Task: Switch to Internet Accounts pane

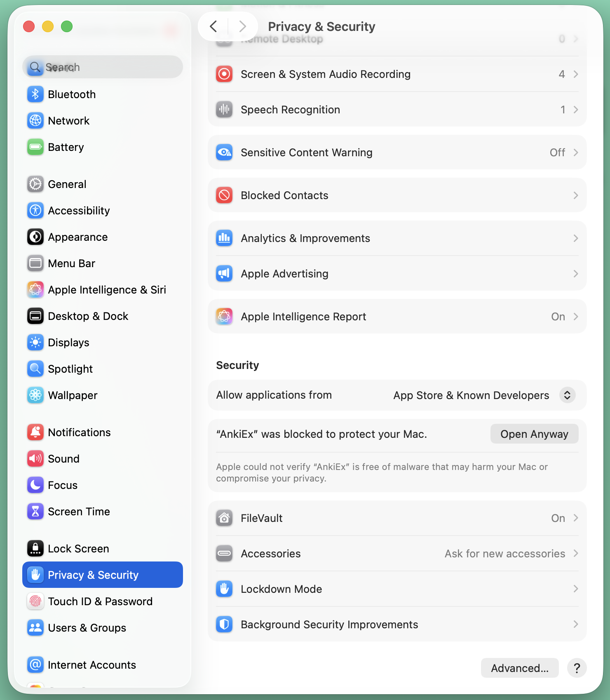Action: [x=103, y=665]
